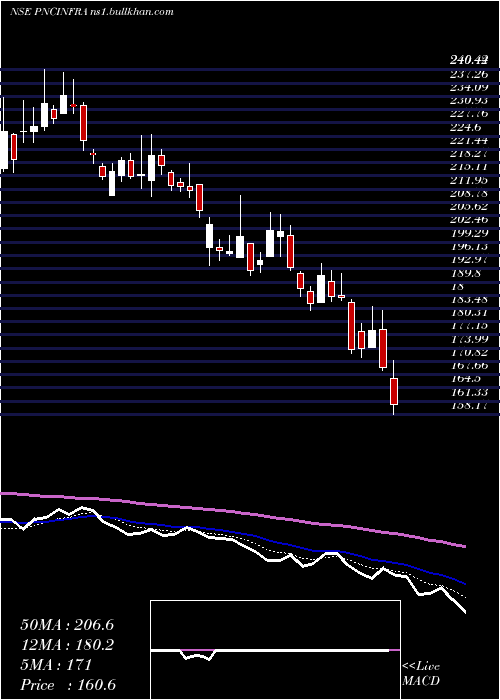Select the 196.13 price label
This screenshot has width=500, height=700.
tap(468, 246)
